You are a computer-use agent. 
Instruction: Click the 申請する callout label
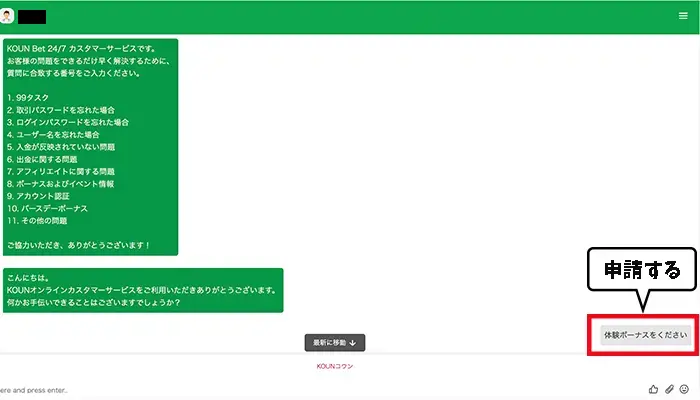click(x=639, y=269)
